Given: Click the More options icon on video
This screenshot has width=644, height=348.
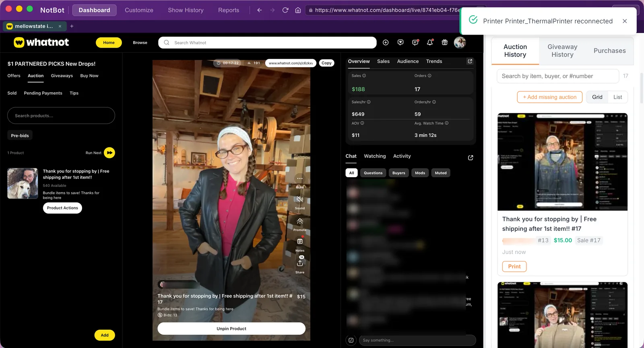Looking at the screenshot, I should tap(300, 178).
